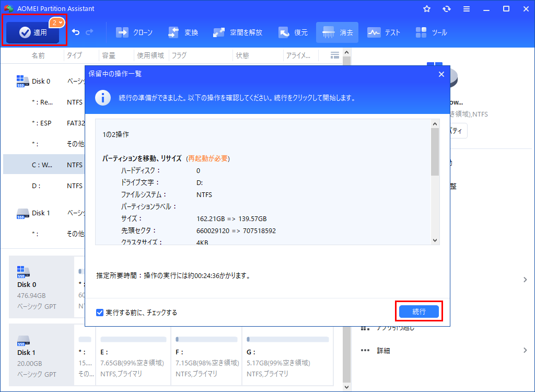Click the Disk 0 icon in partition list
This screenshot has width=535, height=392.
click(x=22, y=81)
